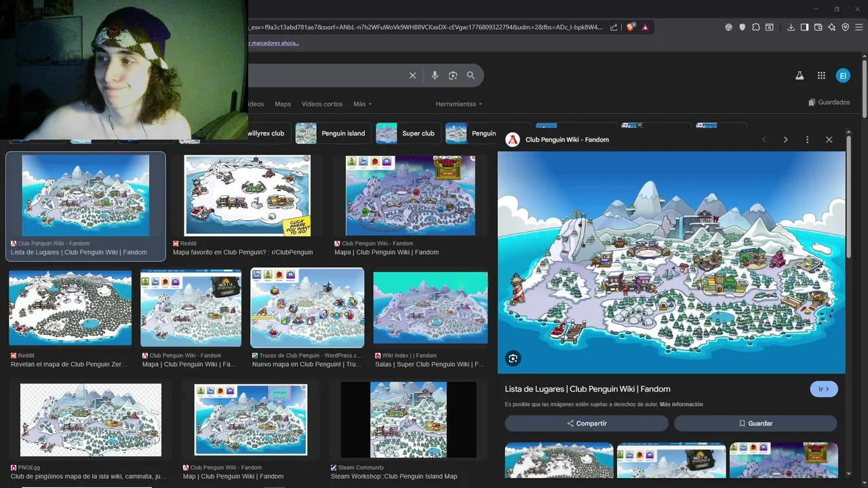Switch to the Vídeos cortos tab
This screenshot has width=868, height=488.
point(322,104)
